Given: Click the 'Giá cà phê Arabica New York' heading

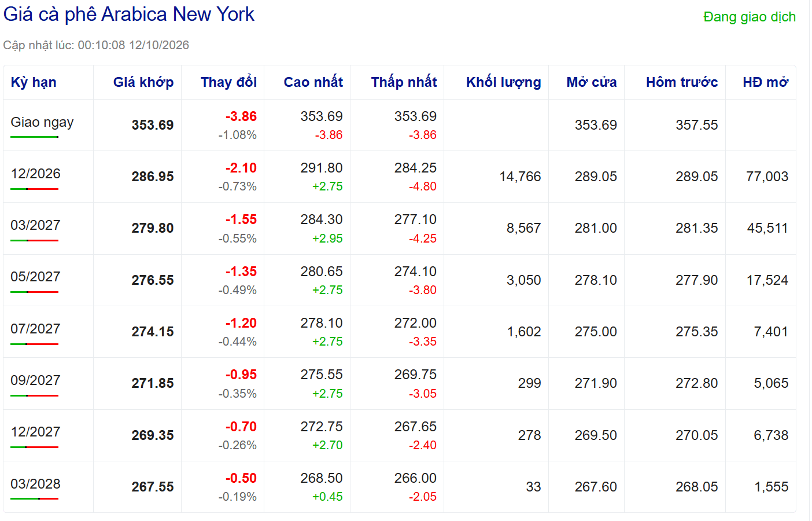Looking at the screenshot, I should coord(129,14).
